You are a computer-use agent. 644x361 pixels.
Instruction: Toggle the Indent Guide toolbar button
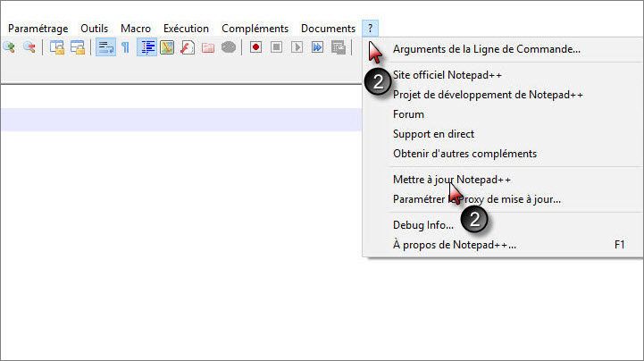coord(146,47)
